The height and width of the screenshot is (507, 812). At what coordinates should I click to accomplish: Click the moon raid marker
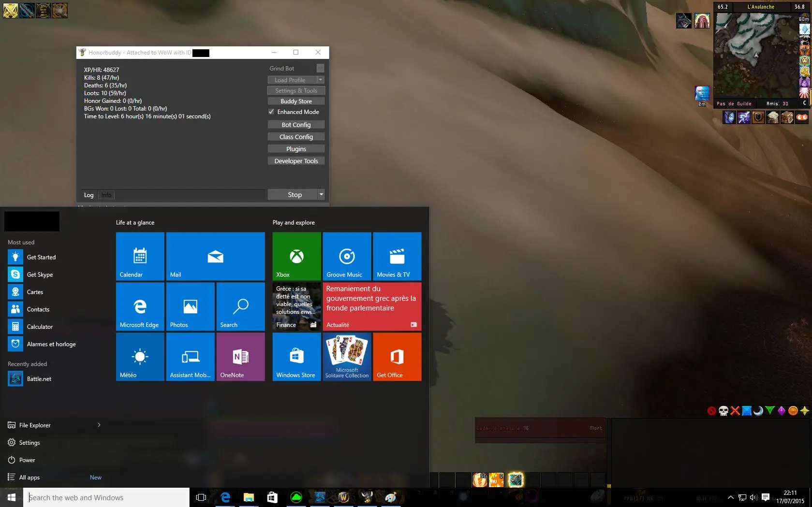[x=758, y=411]
